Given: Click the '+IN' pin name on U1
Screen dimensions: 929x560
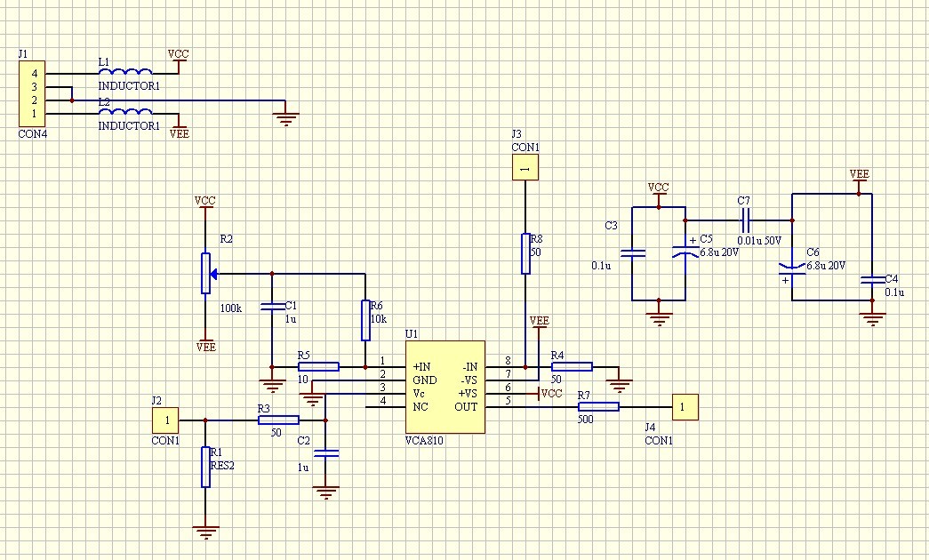Looking at the screenshot, I should click(x=422, y=367).
